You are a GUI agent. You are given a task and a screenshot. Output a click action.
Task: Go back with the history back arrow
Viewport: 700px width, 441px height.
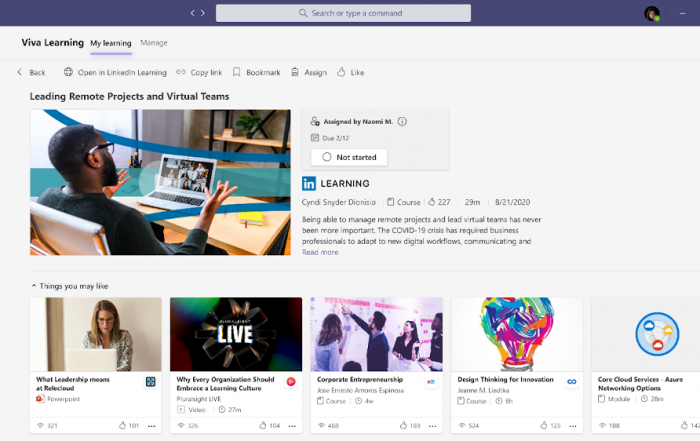(x=192, y=13)
